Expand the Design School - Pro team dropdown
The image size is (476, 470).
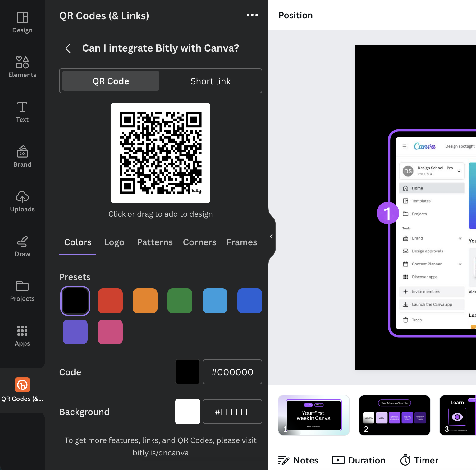click(x=432, y=171)
